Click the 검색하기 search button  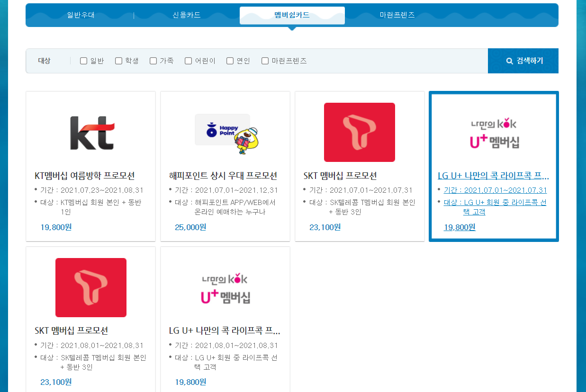tap(523, 61)
